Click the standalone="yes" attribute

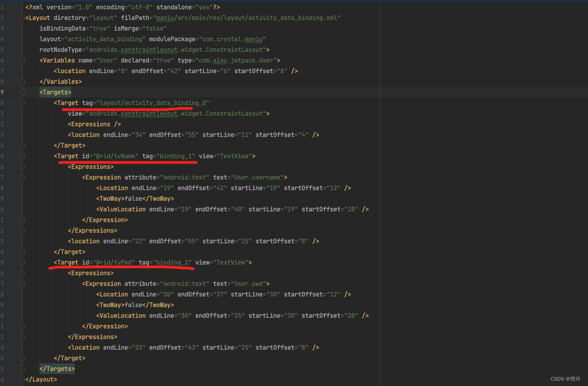pos(185,7)
